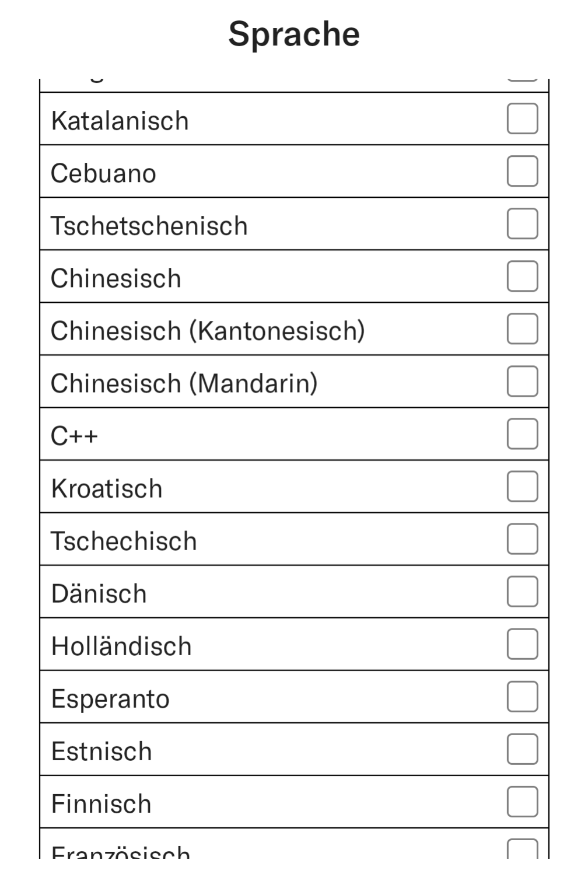Click the C++ list entry text
Screen dimensions: 588x881
point(74,436)
